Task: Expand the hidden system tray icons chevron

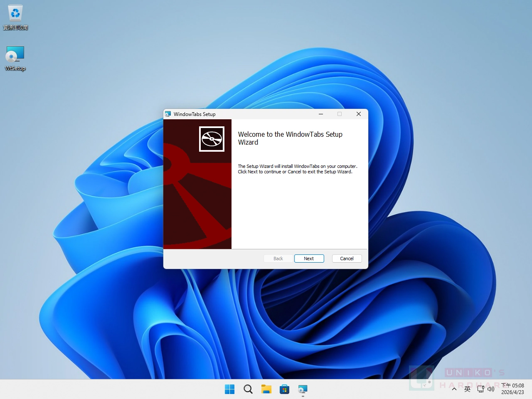Action: pos(454,389)
